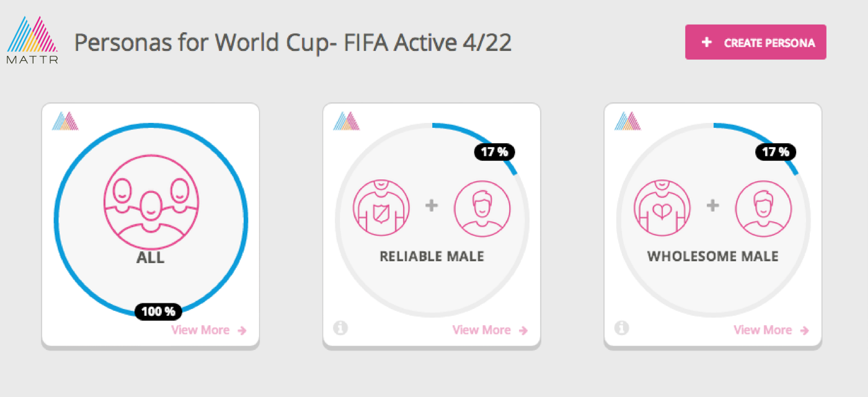
Task: Open View More on the ALL card
Action: [x=208, y=330]
